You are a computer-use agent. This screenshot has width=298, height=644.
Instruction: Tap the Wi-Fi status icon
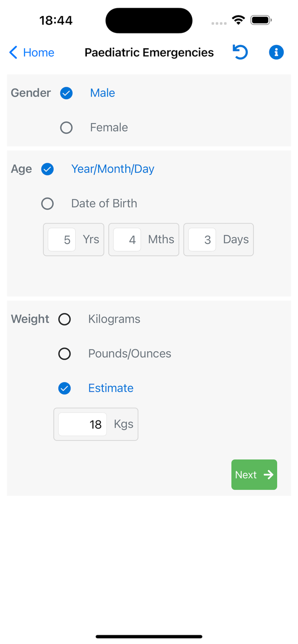tap(238, 20)
